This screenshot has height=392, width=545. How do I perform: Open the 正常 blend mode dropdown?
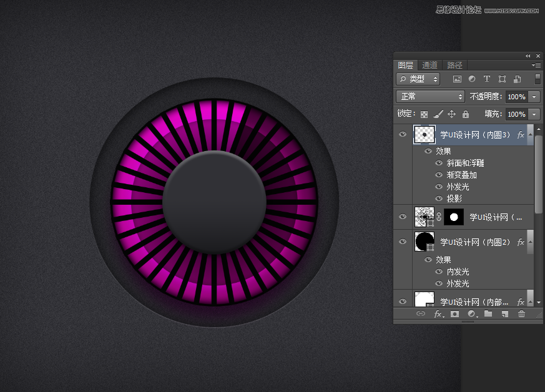pos(430,96)
